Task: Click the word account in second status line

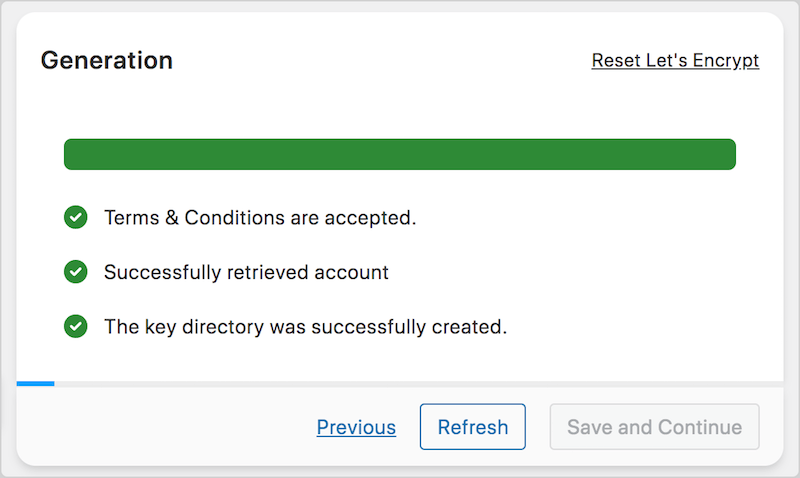Action: coord(352,272)
